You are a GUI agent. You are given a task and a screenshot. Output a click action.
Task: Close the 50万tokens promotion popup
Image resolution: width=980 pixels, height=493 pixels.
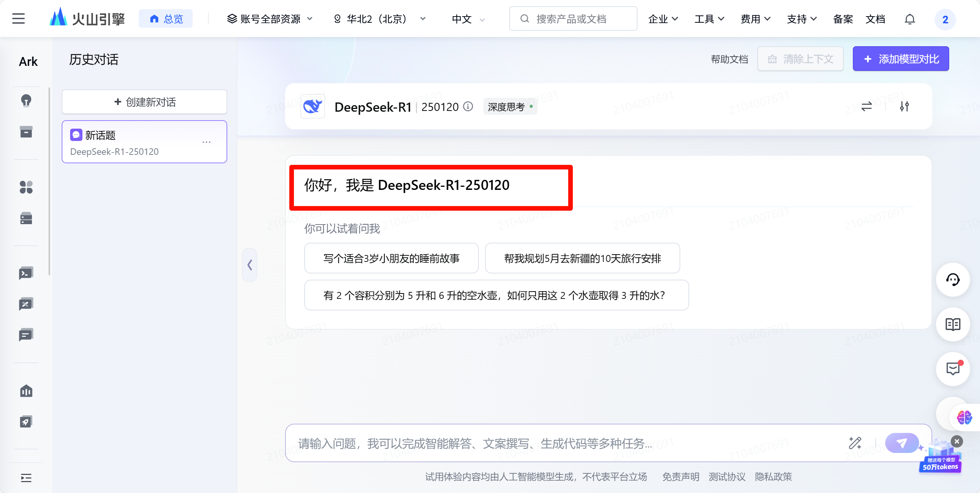(957, 441)
